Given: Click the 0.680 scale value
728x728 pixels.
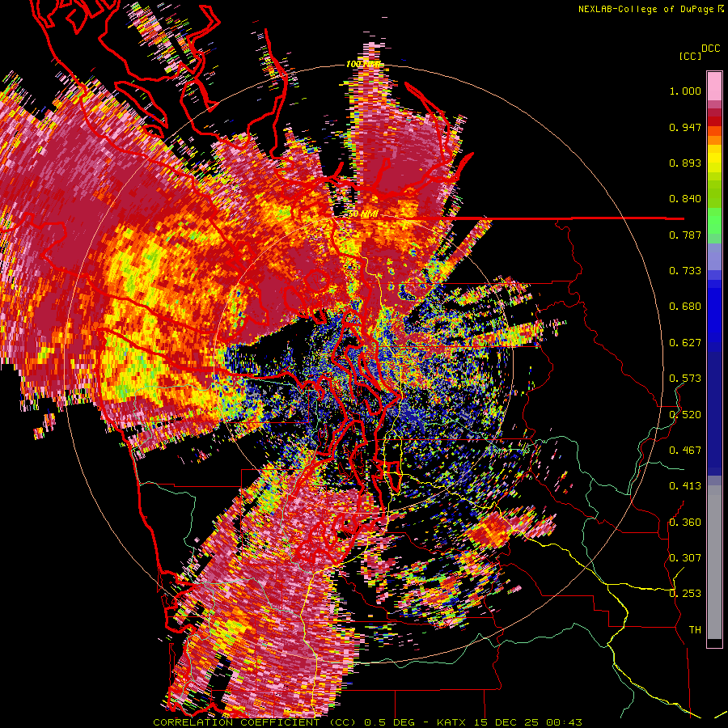Looking at the screenshot, I should tap(685, 307).
